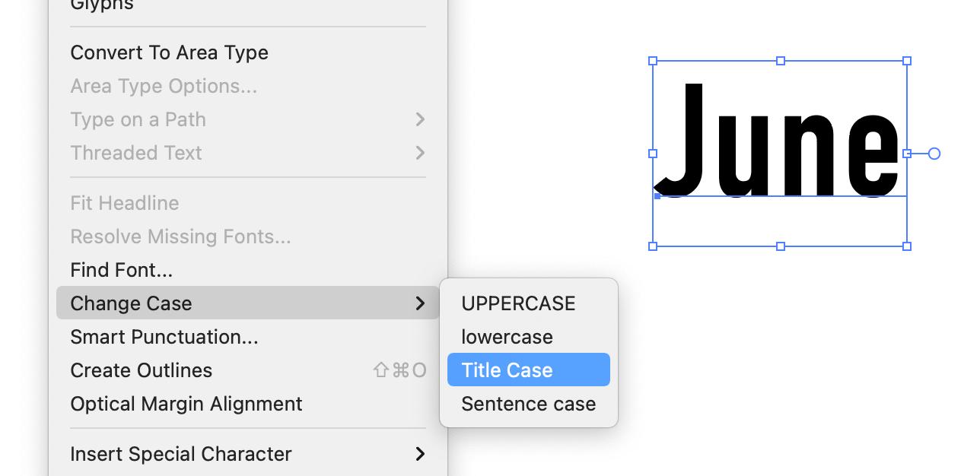Click Convert To Area Type
This screenshot has height=476, width=980.
(x=169, y=52)
